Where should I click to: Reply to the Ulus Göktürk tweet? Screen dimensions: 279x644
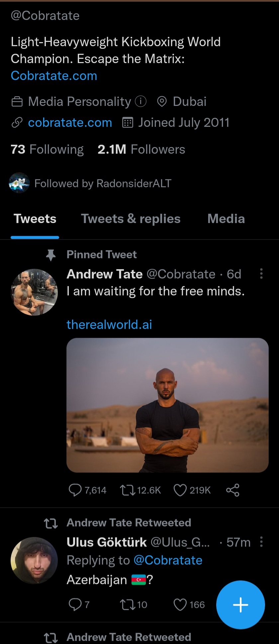[75, 604]
